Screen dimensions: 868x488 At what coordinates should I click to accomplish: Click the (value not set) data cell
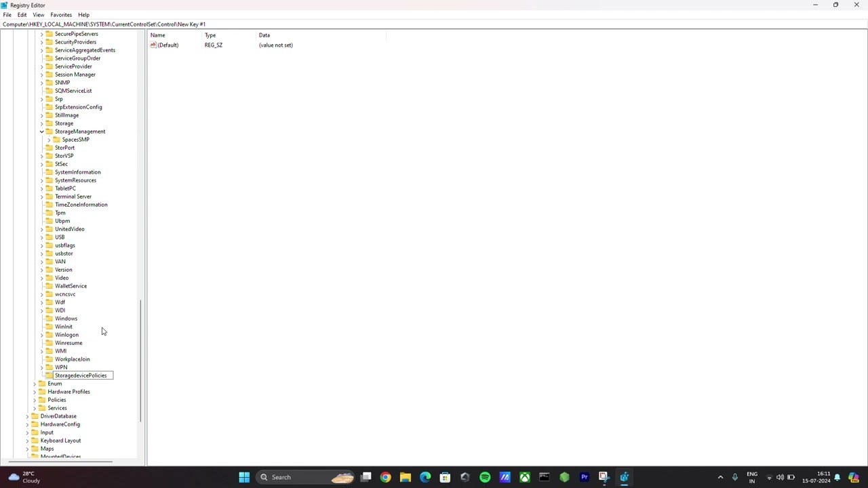pos(275,45)
